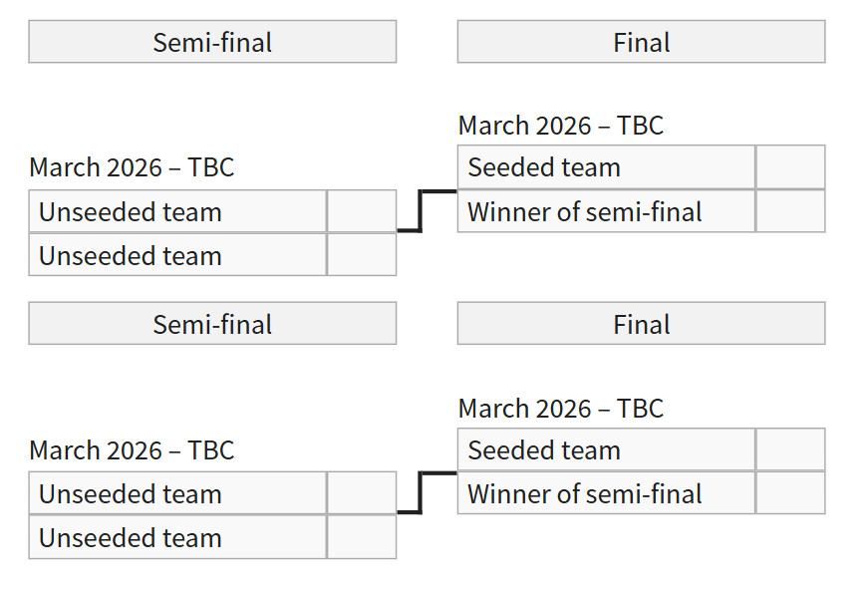Click first Unseeded team in the first bracket semi-final
This screenshot has height=591, width=868.
click(x=177, y=211)
